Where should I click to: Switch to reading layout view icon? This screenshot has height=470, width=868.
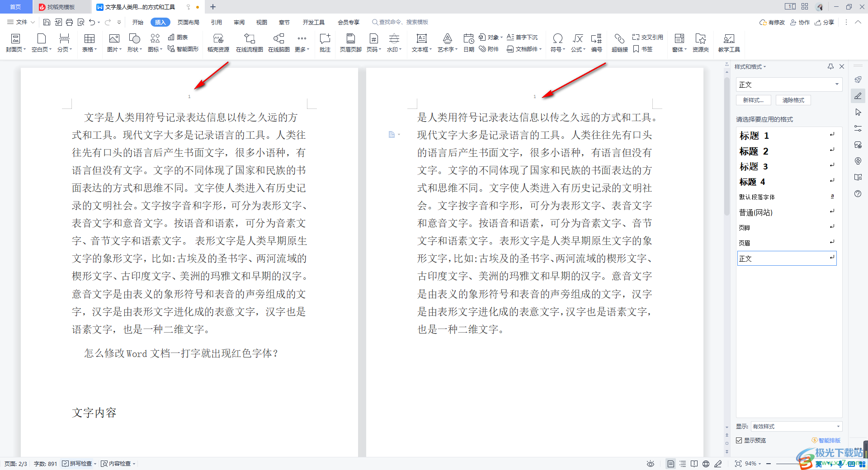click(x=694, y=464)
